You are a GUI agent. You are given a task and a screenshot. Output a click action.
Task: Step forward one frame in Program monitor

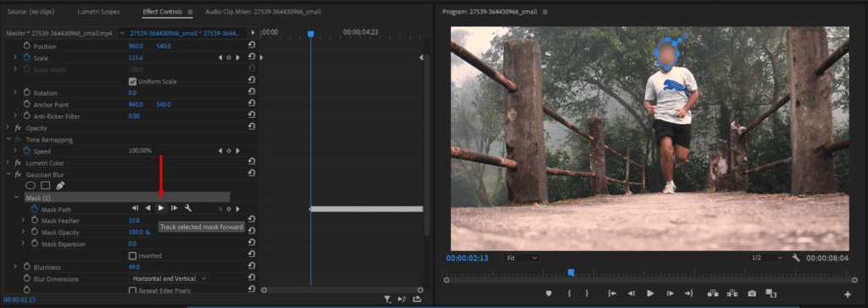point(670,294)
